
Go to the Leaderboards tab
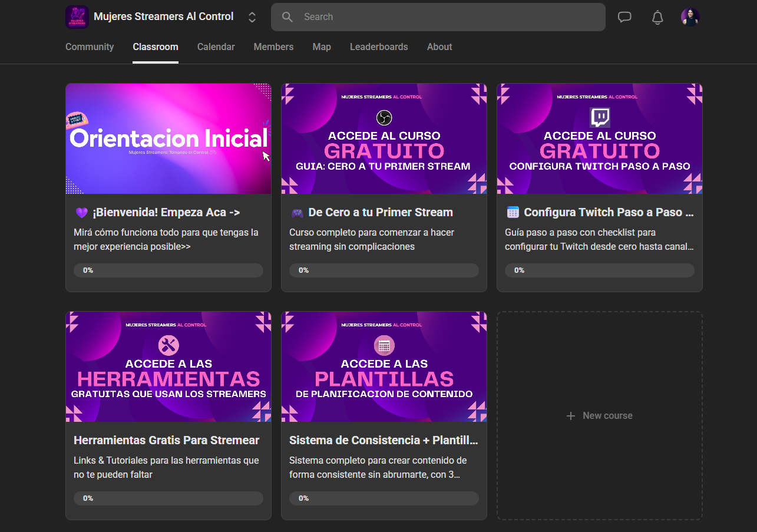[379, 47]
